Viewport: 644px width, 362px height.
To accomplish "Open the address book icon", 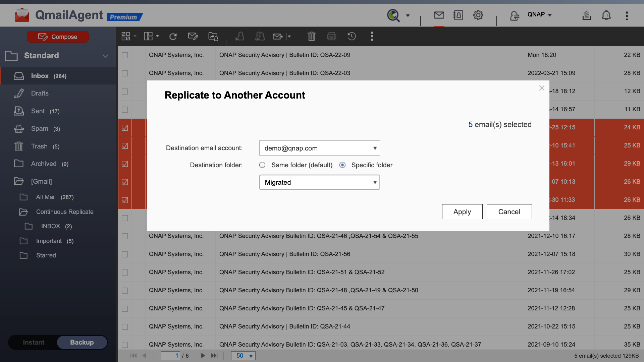I will [x=458, y=15].
